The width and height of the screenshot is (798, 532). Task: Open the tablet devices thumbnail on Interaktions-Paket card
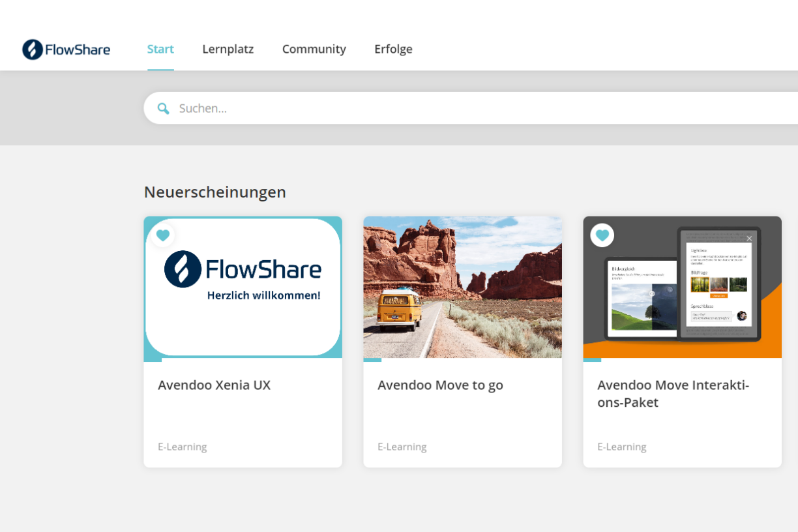(683, 287)
